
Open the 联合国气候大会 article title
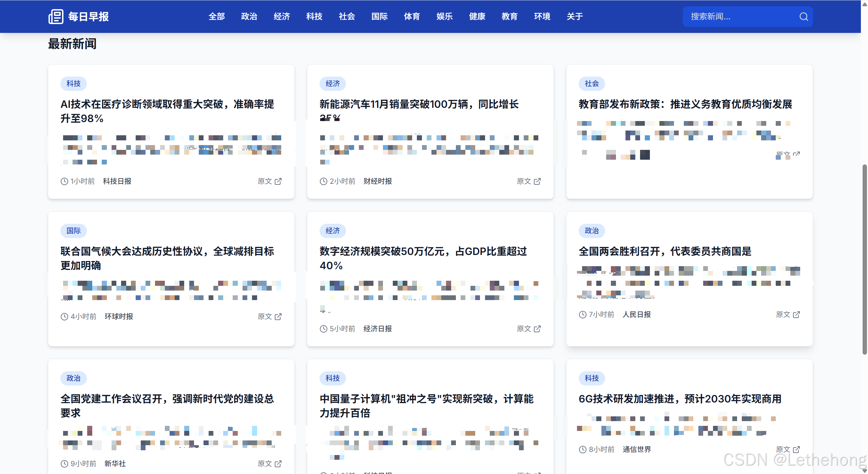pyautogui.click(x=168, y=258)
